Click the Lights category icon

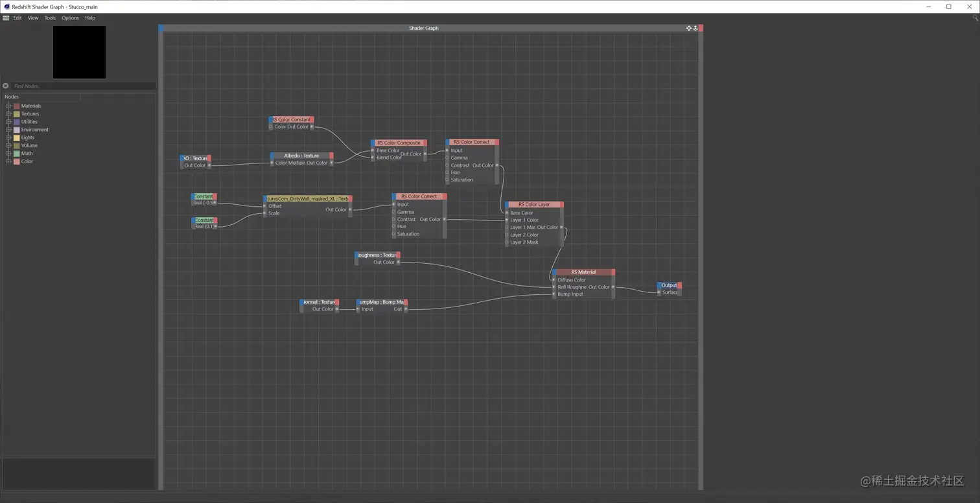17,137
